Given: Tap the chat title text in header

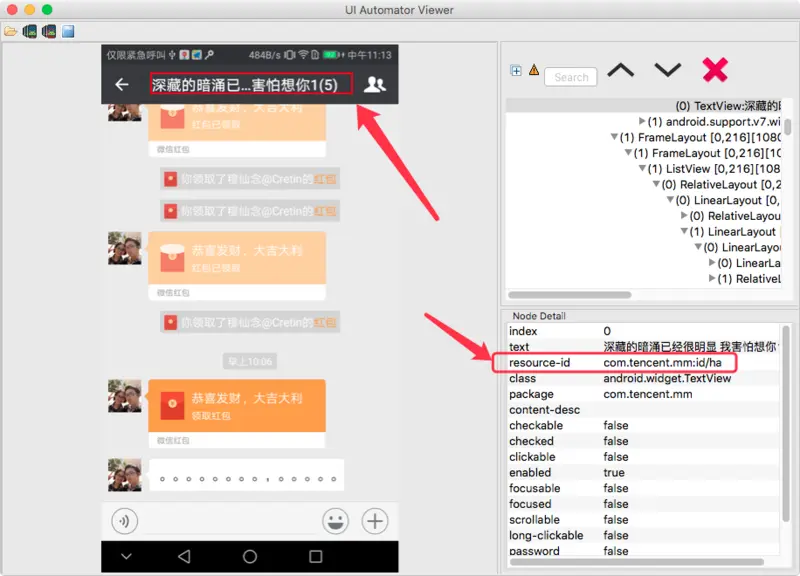Looking at the screenshot, I should coord(244,85).
